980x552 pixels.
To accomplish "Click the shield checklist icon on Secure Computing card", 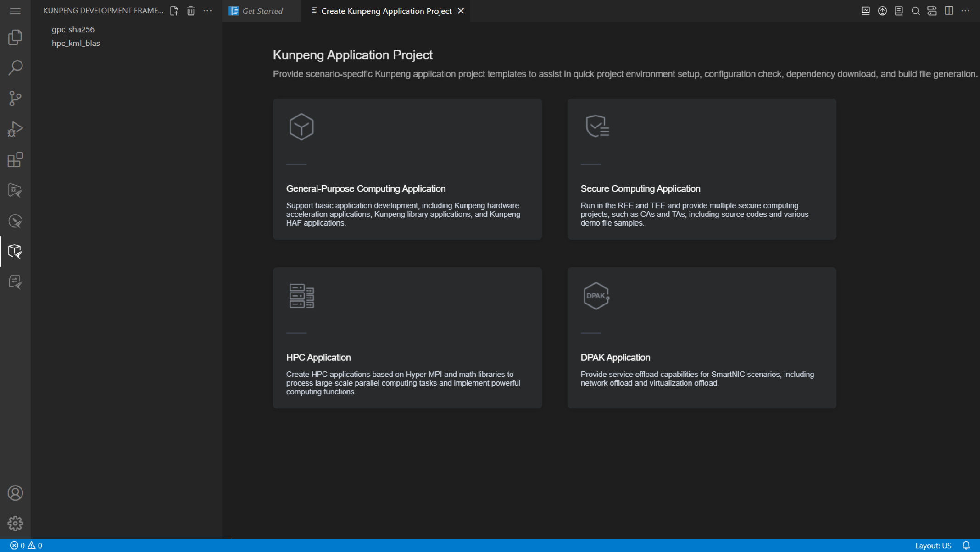I will point(597,126).
